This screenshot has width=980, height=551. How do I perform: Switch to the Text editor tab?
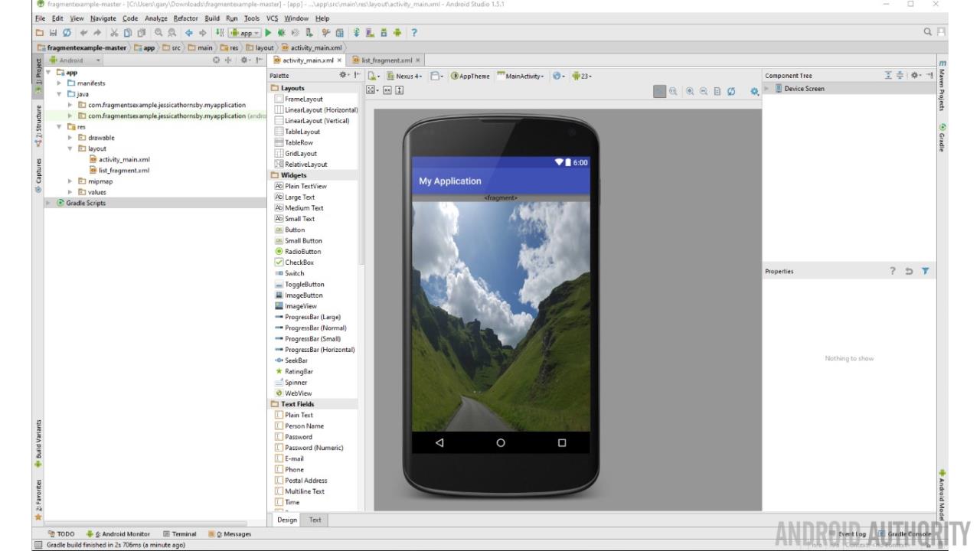point(315,520)
